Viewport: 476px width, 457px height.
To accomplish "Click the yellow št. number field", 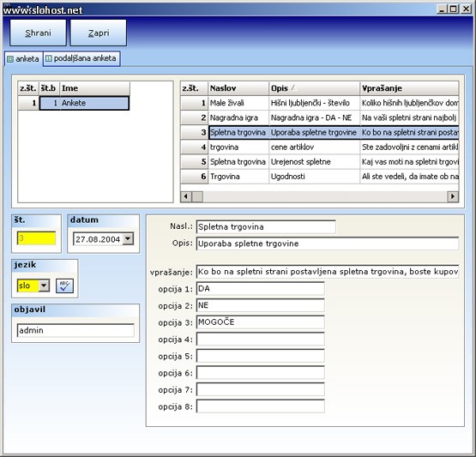I will pos(36,238).
